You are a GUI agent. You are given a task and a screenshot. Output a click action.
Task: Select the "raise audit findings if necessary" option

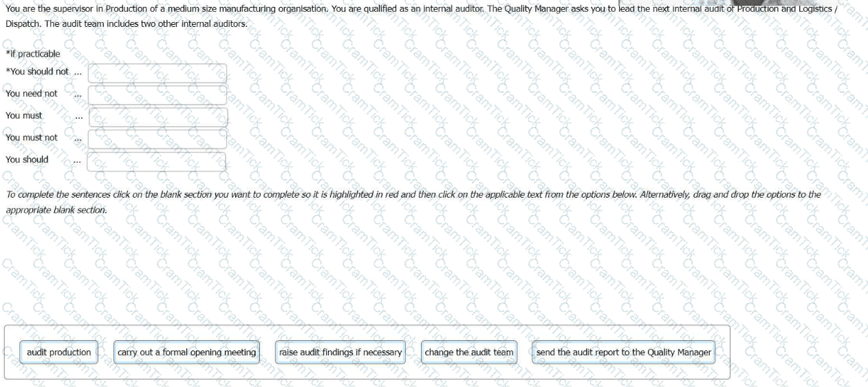coord(340,353)
